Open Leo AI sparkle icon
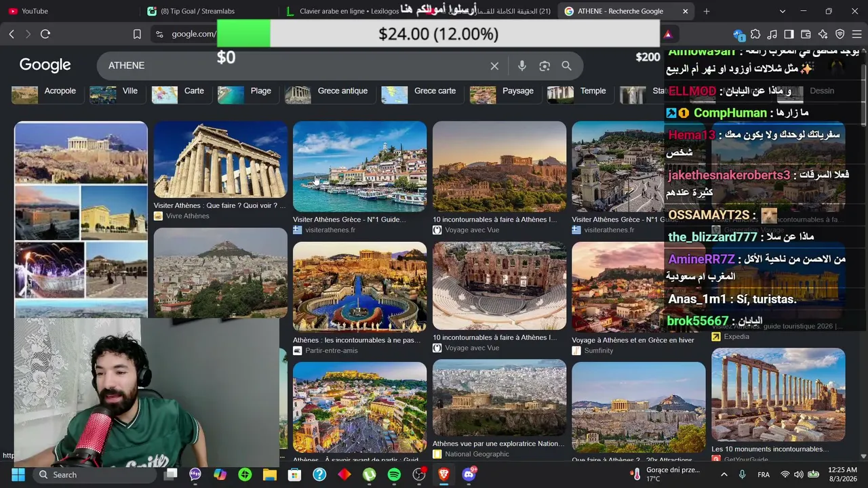 823,34
